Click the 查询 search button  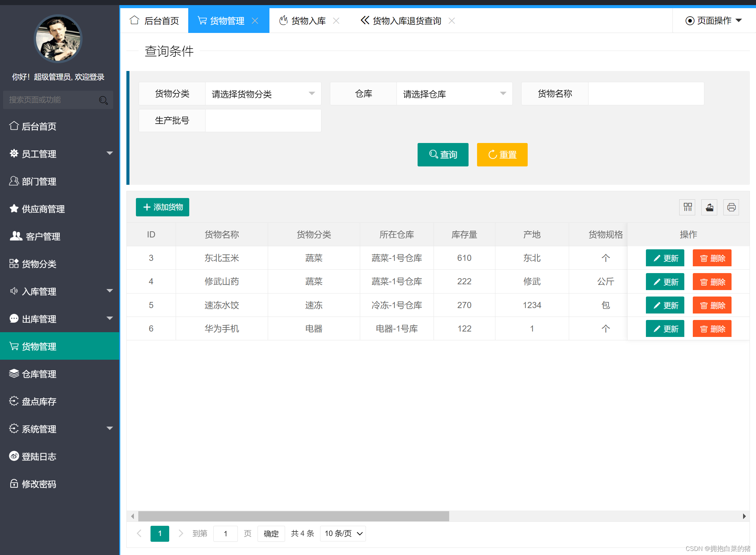pos(443,155)
